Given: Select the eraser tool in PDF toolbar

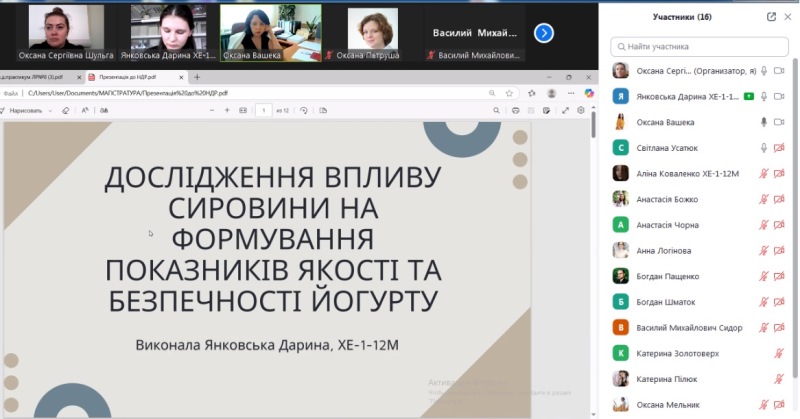Looking at the screenshot, I should (x=66, y=110).
